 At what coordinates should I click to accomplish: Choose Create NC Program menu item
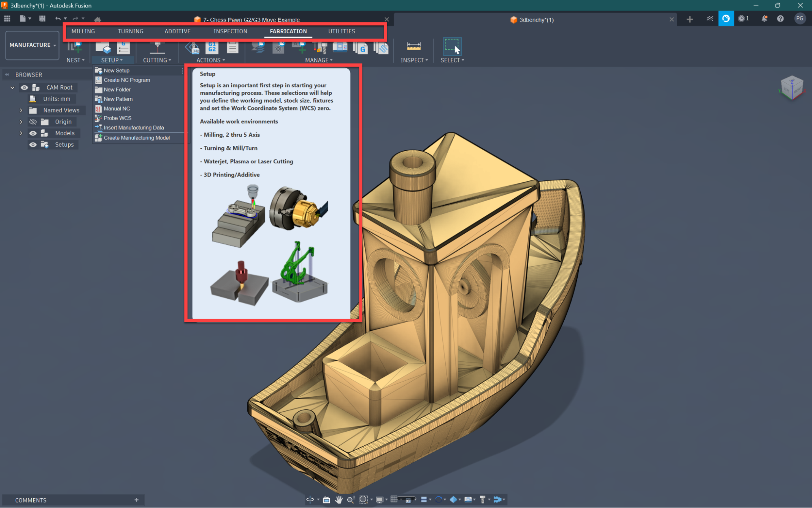tap(139, 80)
